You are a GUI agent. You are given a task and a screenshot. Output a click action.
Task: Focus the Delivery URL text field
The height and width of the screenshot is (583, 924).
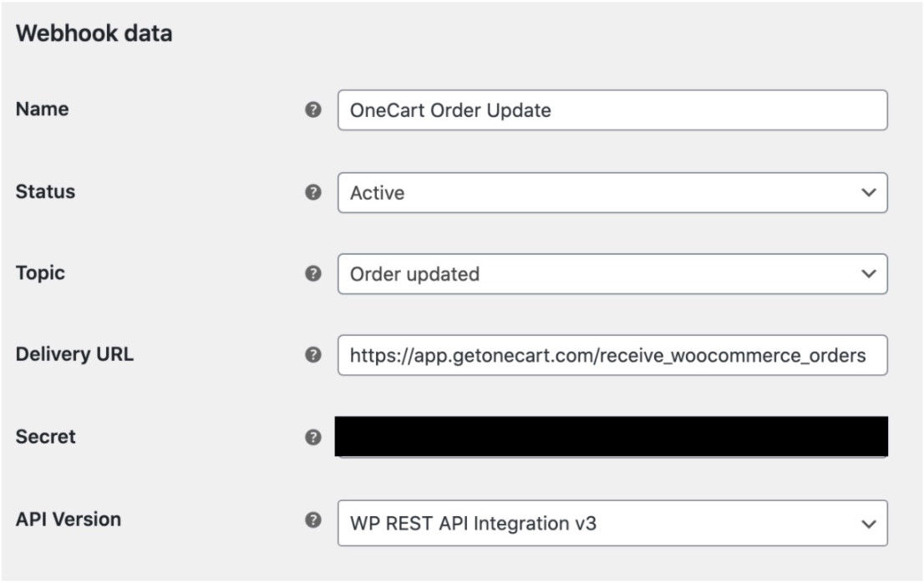click(x=612, y=356)
